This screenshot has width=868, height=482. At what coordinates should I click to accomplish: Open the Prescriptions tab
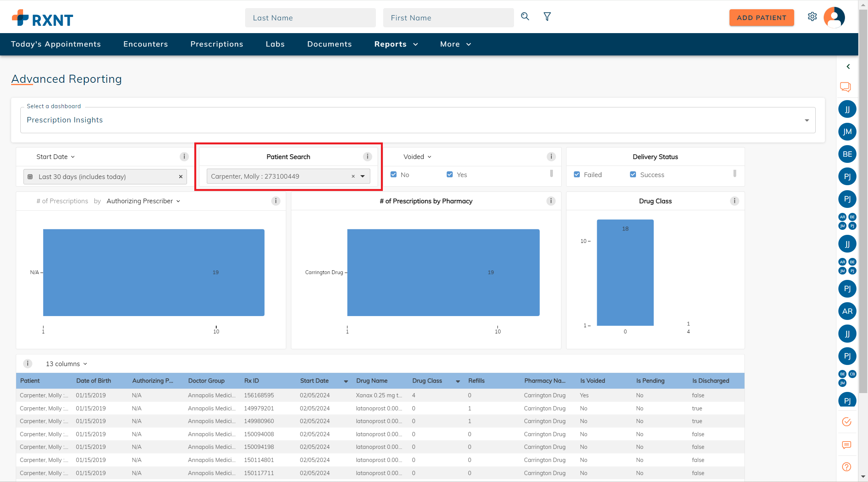click(217, 44)
